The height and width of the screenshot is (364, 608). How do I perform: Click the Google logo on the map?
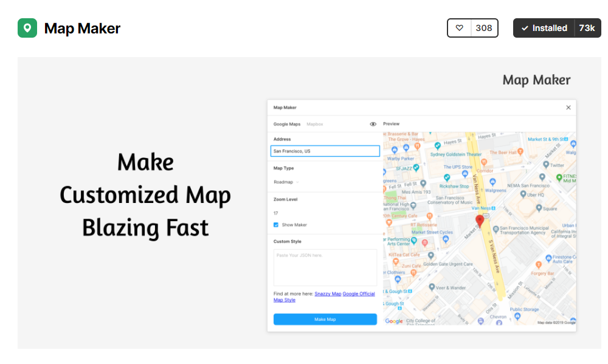[394, 321]
